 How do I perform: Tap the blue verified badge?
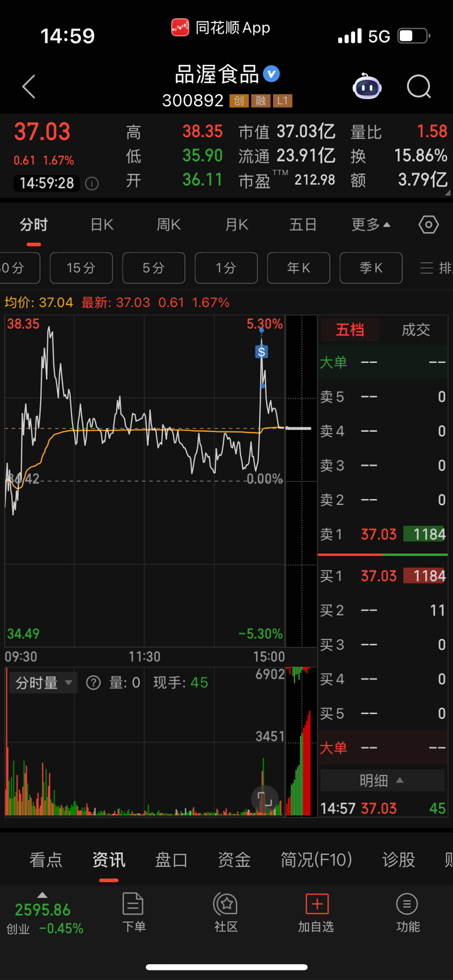click(x=271, y=74)
